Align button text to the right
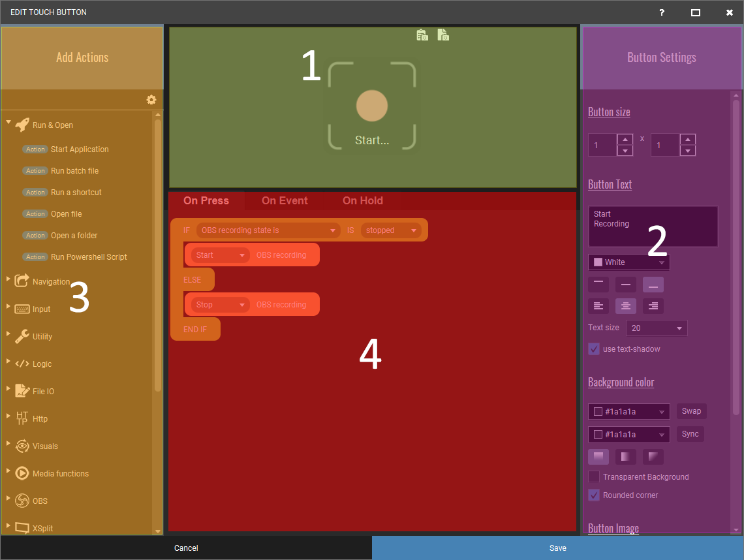 653,306
